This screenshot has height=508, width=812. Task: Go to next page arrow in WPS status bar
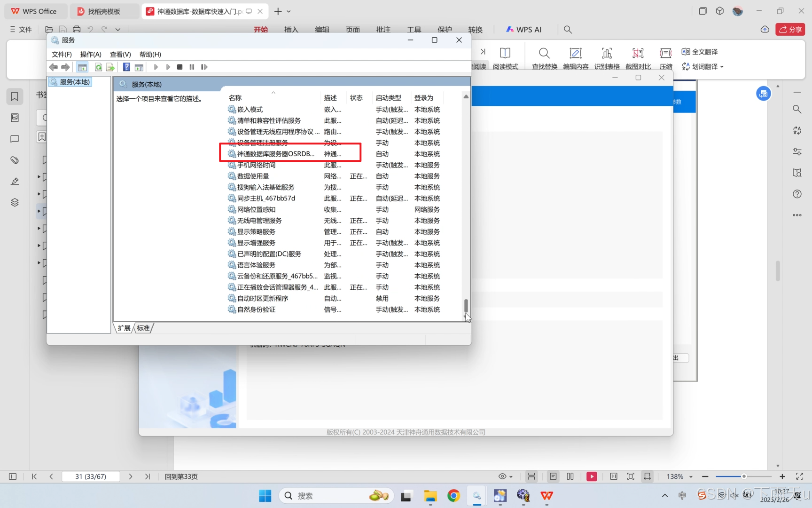[x=131, y=476]
